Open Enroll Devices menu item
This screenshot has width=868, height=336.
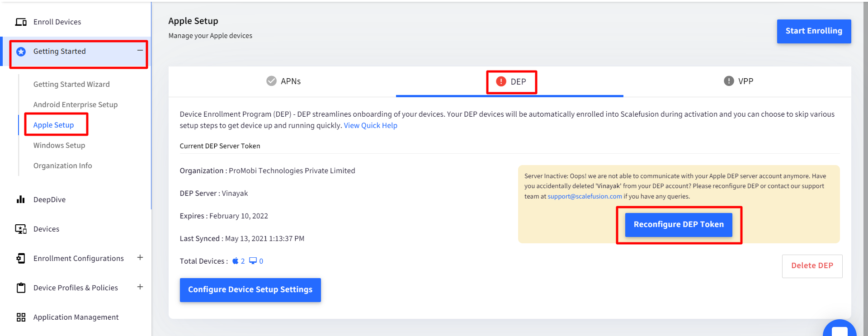coord(57,22)
